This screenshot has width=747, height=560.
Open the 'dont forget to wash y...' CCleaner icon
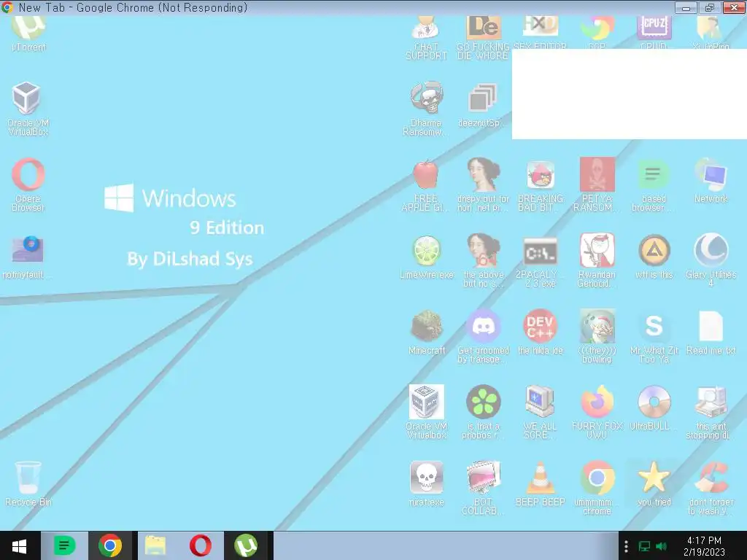711,488
